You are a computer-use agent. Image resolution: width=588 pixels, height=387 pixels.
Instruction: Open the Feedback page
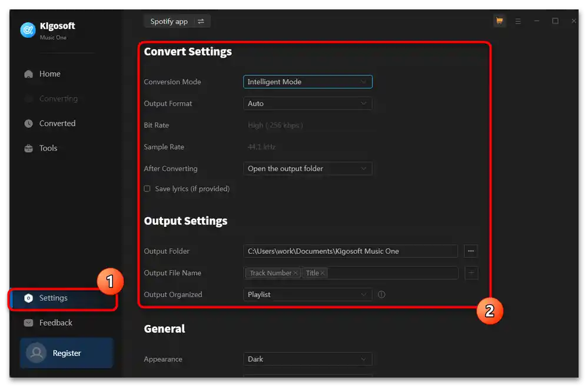pos(55,323)
